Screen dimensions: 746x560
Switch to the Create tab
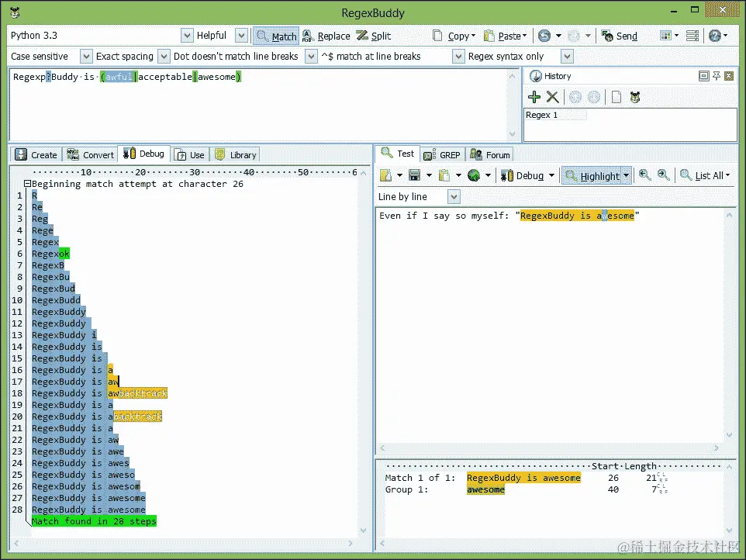(36, 154)
